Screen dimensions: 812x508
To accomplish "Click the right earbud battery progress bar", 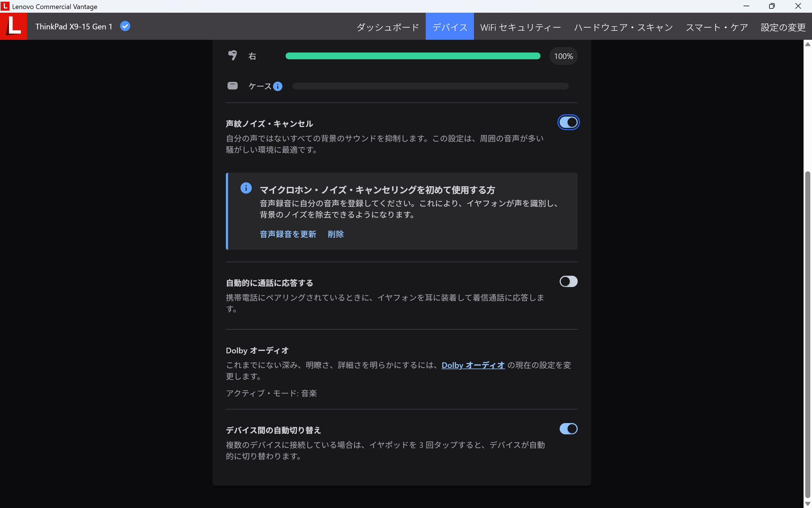I will (413, 56).
